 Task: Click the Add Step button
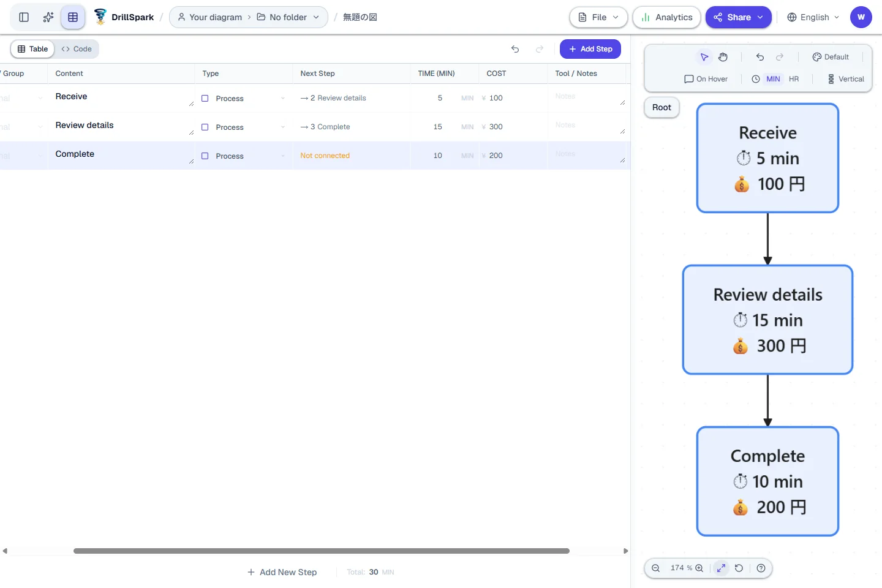coord(590,49)
